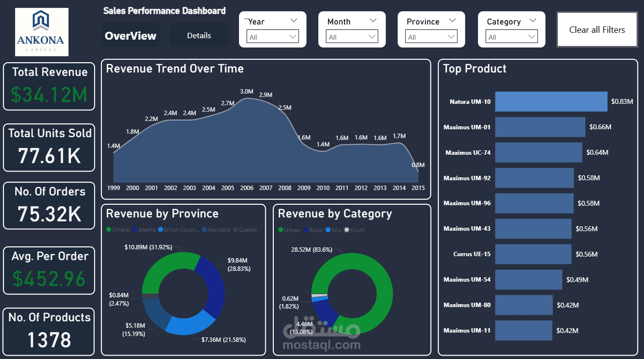Click the green Urban color swatch
The image size is (644, 359).
(x=281, y=229)
